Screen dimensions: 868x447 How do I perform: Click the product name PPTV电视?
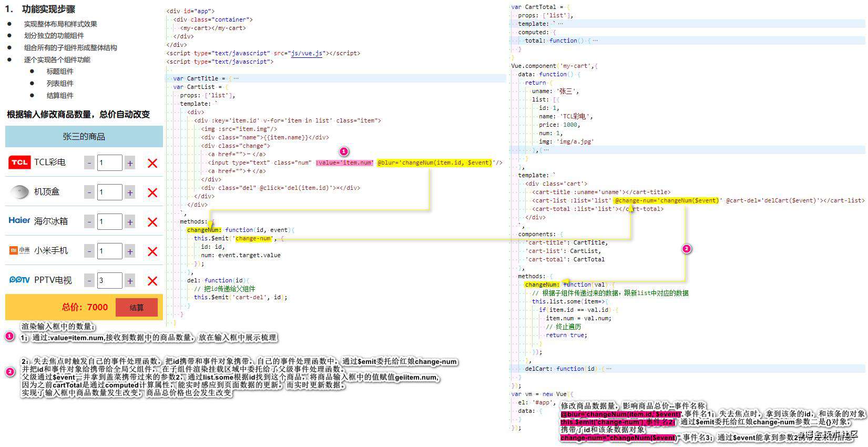(x=53, y=280)
